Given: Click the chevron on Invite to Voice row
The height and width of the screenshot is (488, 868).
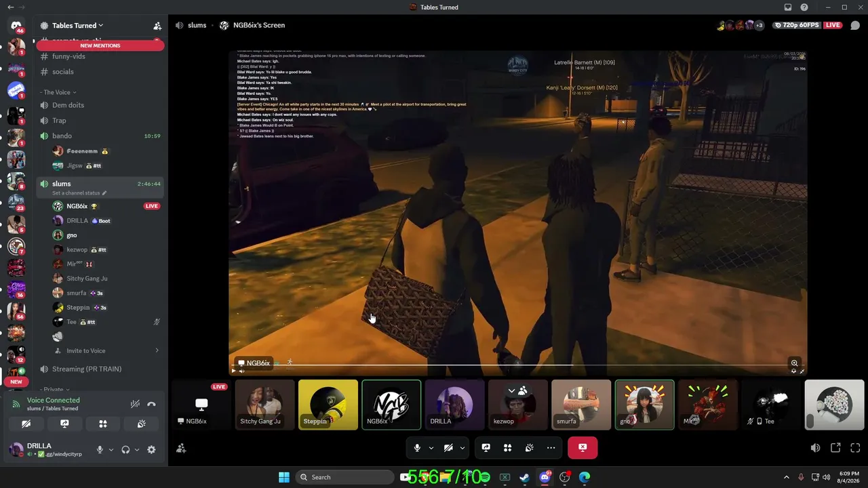Looking at the screenshot, I should (x=157, y=350).
